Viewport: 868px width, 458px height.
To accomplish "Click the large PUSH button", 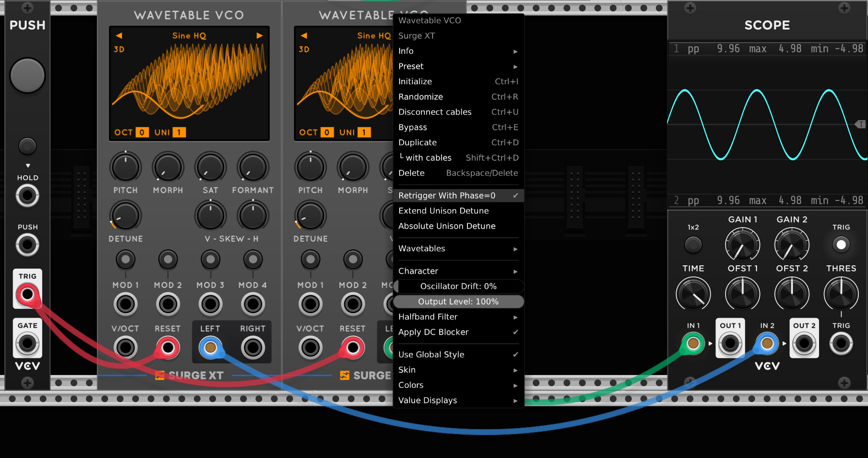I will [28, 76].
